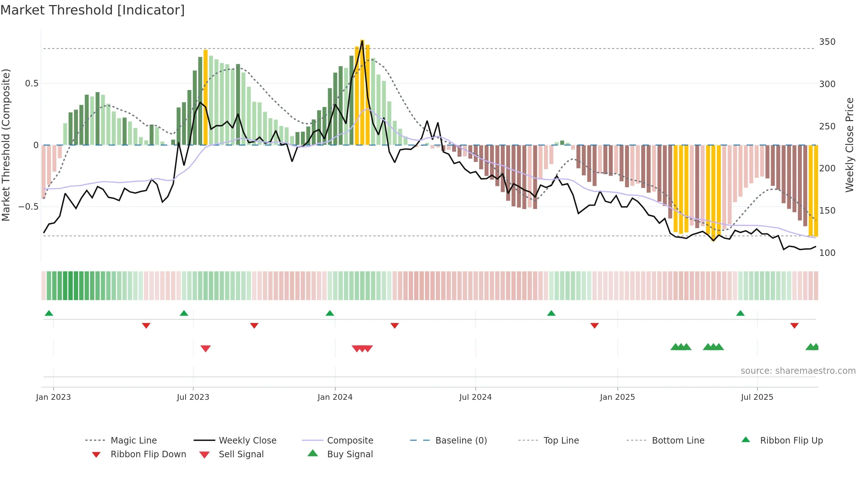Toggle the Magic Line legend entry
The height and width of the screenshot is (488, 868).
[121, 440]
